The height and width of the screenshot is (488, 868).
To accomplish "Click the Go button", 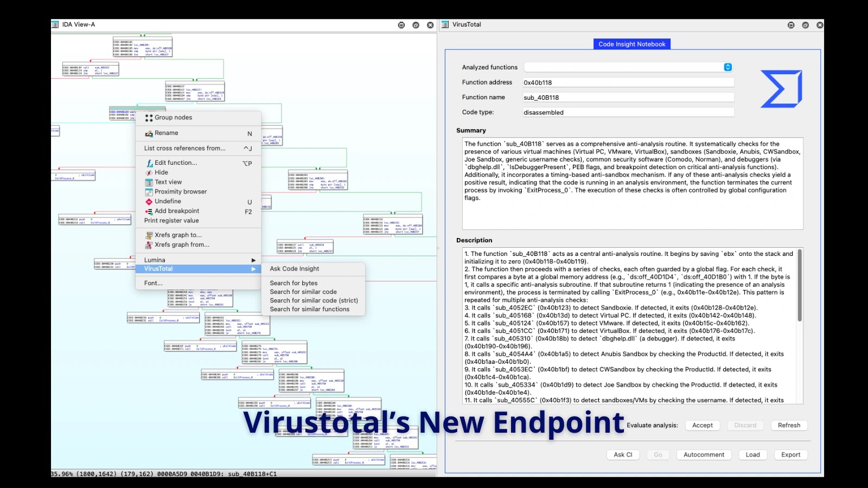I will coord(658,455).
